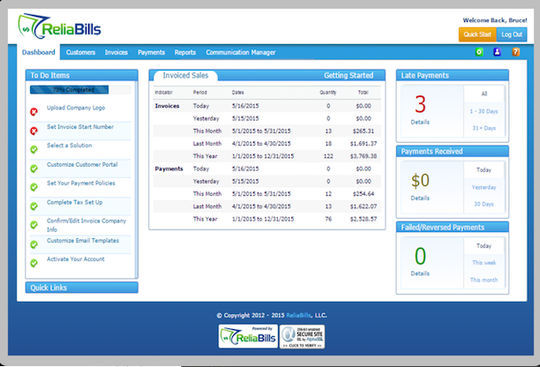This screenshot has width=540, height=367.
Task: Open the Select a Solution task
Action: 69,145
